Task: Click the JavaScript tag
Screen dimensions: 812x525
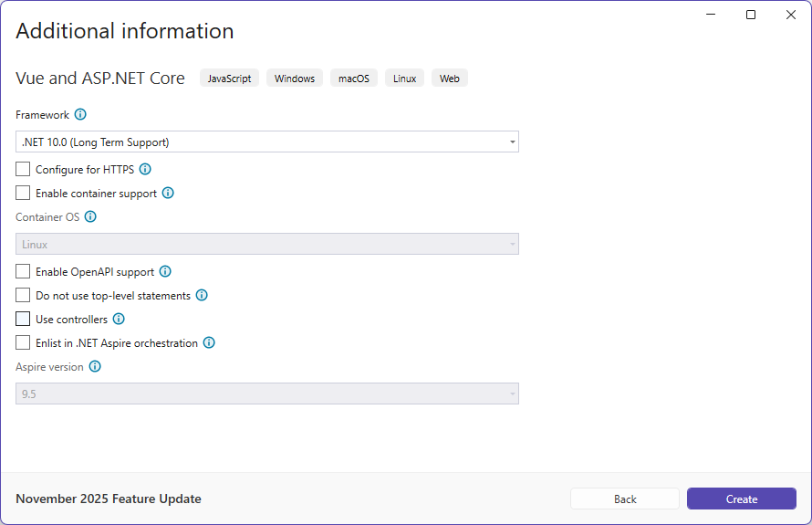Action: click(229, 79)
